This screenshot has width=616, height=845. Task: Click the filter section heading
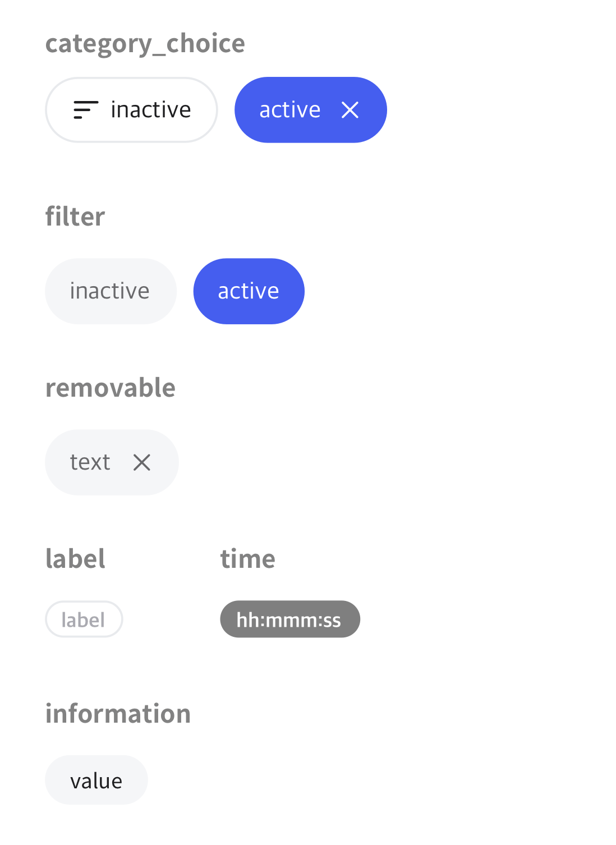coord(75,216)
